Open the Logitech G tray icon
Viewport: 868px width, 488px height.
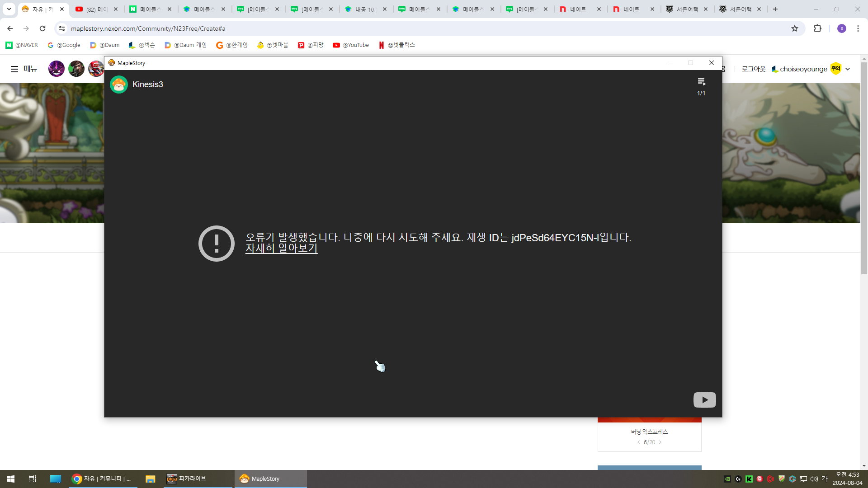[738, 479]
